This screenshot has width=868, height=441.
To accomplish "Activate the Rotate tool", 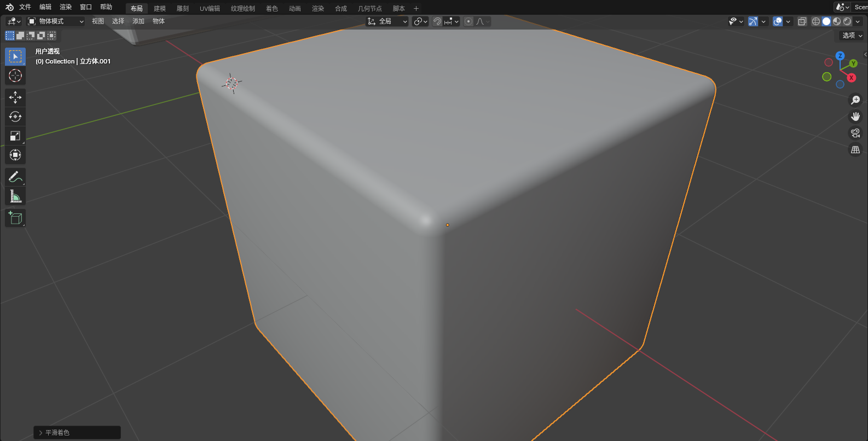I will click(15, 117).
